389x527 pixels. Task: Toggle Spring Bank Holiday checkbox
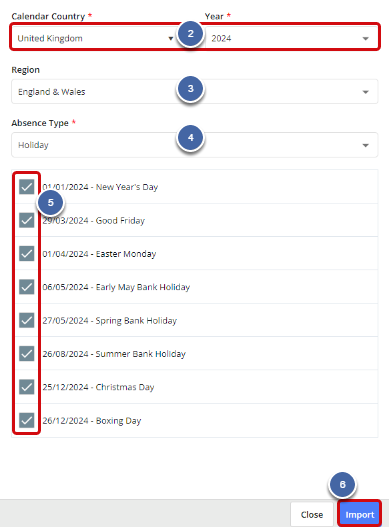[27, 320]
